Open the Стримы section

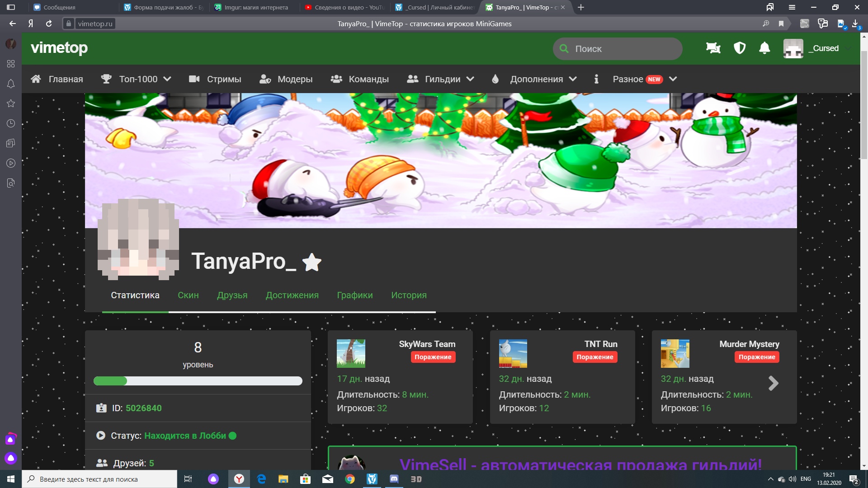[215, 79]
